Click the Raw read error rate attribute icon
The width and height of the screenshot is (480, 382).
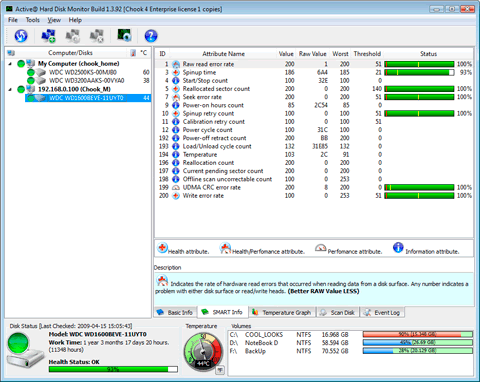click(176, 64)
